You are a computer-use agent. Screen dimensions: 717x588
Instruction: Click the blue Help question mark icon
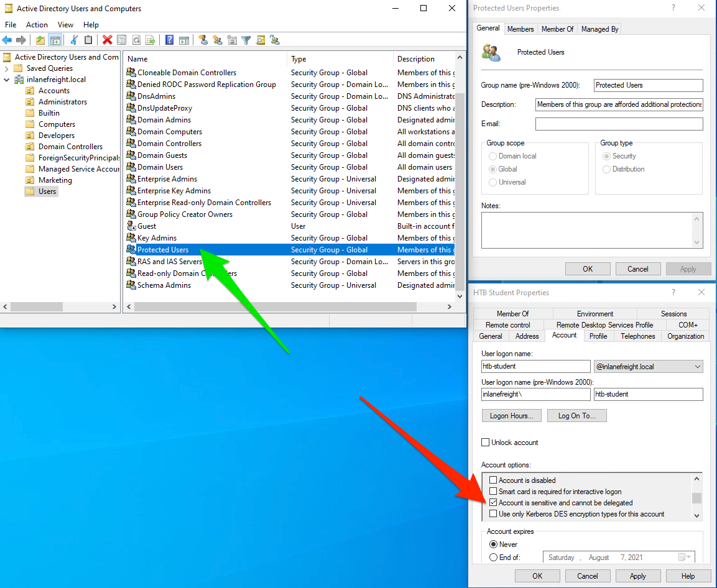tap(169, 40)
